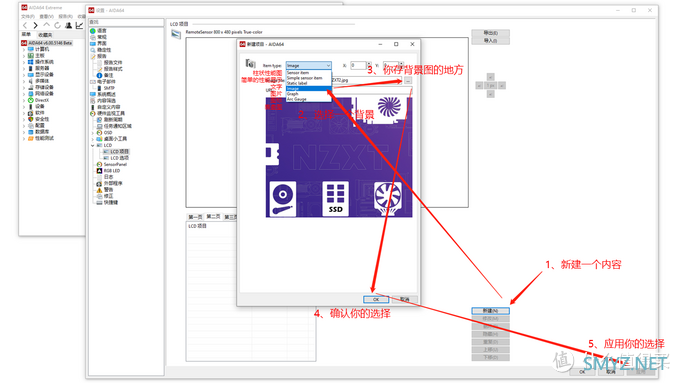
Task: Open the first menu in AIDA64 menu bar
Action: 27,16
